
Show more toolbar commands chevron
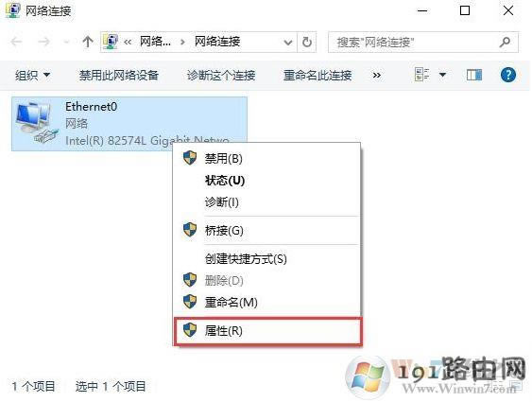377,75
